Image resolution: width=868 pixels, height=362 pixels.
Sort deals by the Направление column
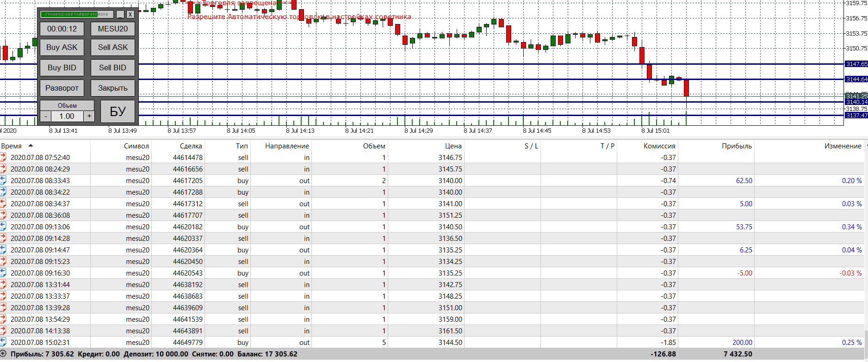[287, 146]
